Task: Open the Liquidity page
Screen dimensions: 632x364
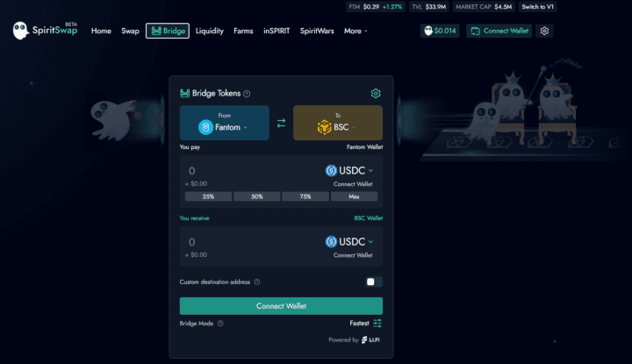Action: coord(210,31)
